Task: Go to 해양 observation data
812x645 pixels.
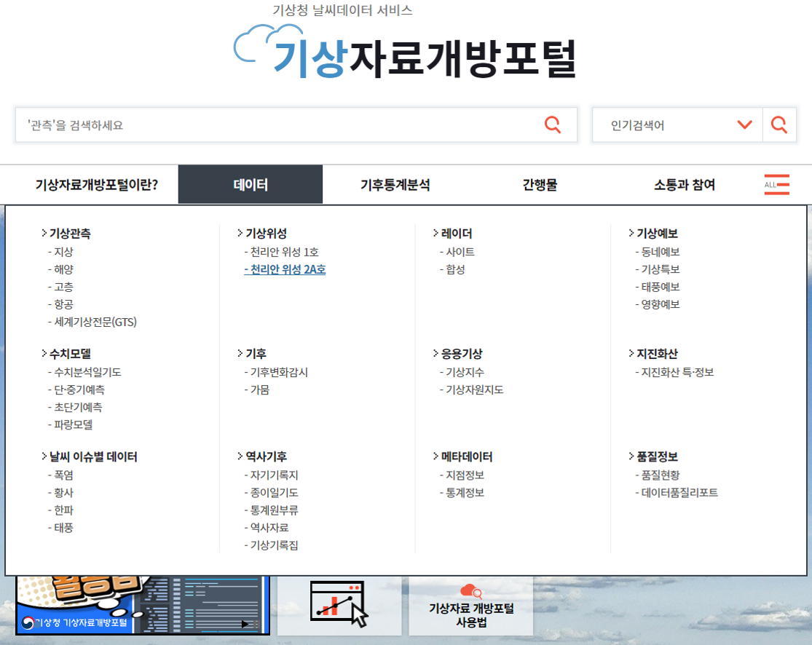Action: [x=61, y=269]
